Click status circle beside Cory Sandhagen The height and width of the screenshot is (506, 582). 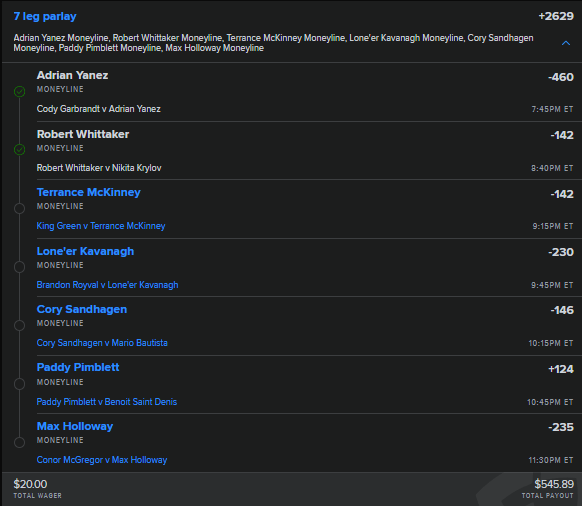click(x=20, y=325)
